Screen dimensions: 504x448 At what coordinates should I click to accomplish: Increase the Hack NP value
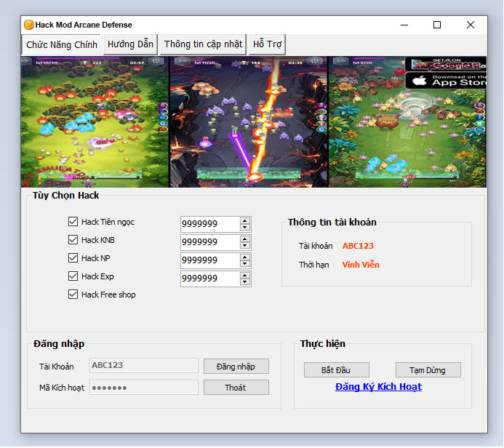click(245, 257)
